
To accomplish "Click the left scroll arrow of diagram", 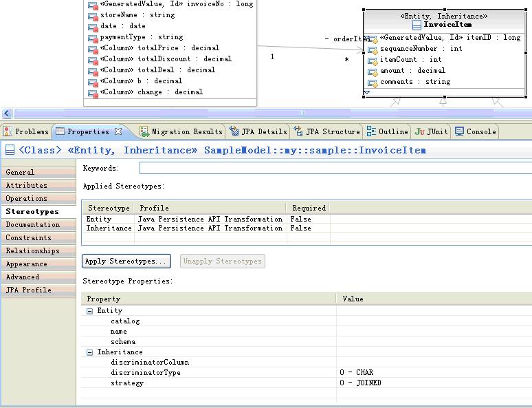I will [x=7, y=113].
